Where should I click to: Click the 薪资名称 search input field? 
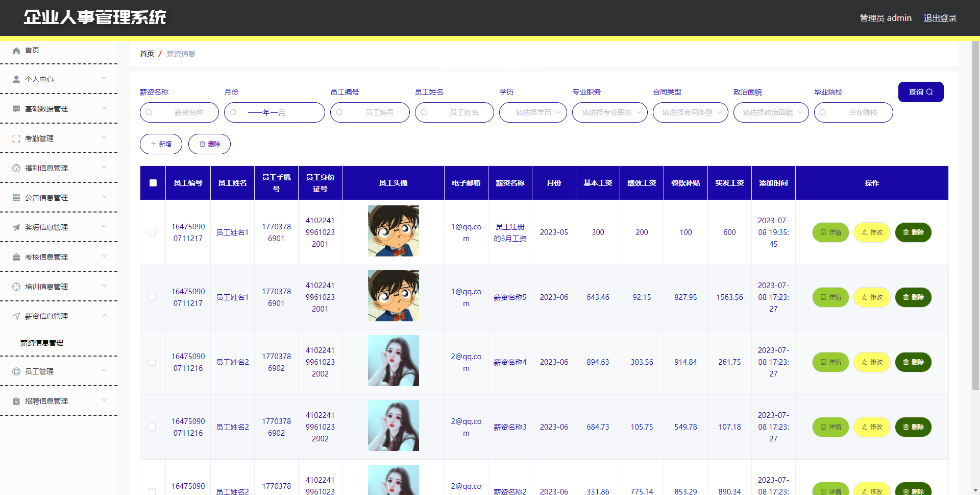coord(179,112)
